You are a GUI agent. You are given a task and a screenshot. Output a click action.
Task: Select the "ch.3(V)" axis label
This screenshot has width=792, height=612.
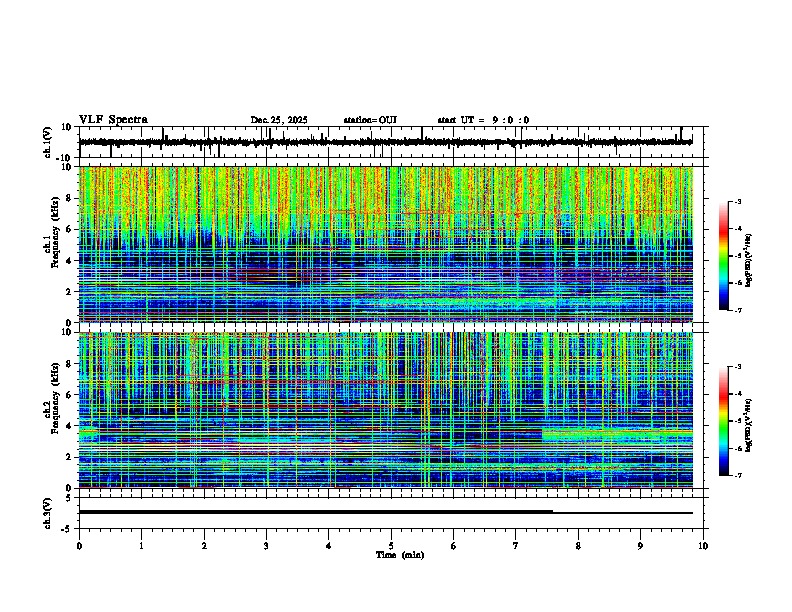[x=48, y=513]
